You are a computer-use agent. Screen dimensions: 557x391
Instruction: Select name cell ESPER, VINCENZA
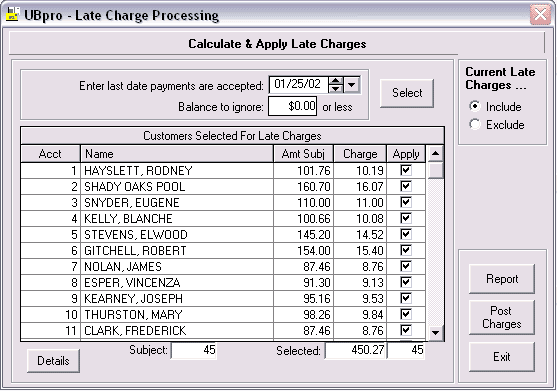click(x=177, y=282)
